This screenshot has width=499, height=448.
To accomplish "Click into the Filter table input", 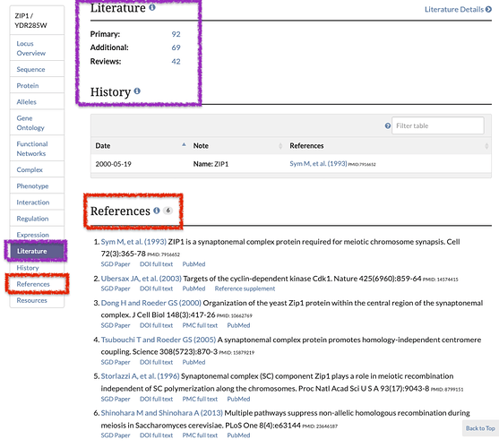I will (x=438, y=125).
